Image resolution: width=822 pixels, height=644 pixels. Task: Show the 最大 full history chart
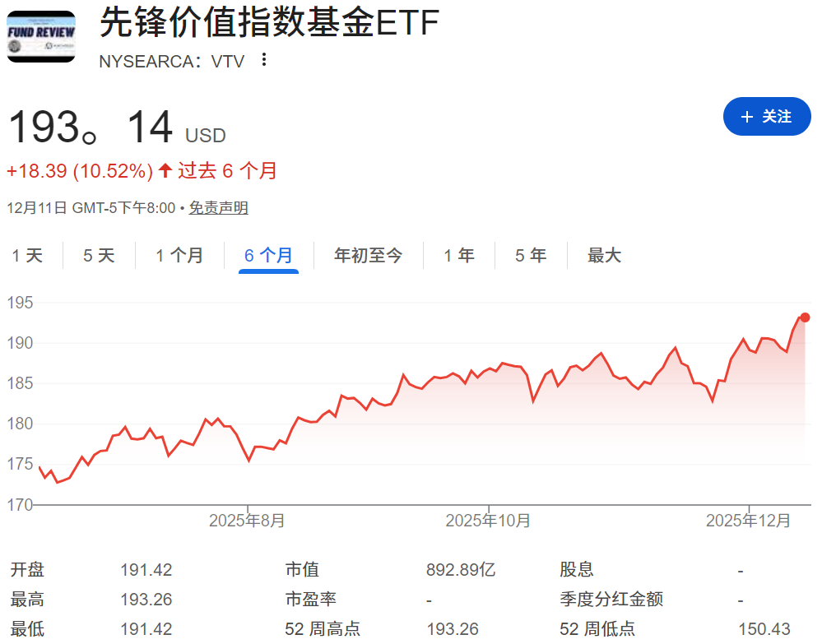[x=605, y=255]
